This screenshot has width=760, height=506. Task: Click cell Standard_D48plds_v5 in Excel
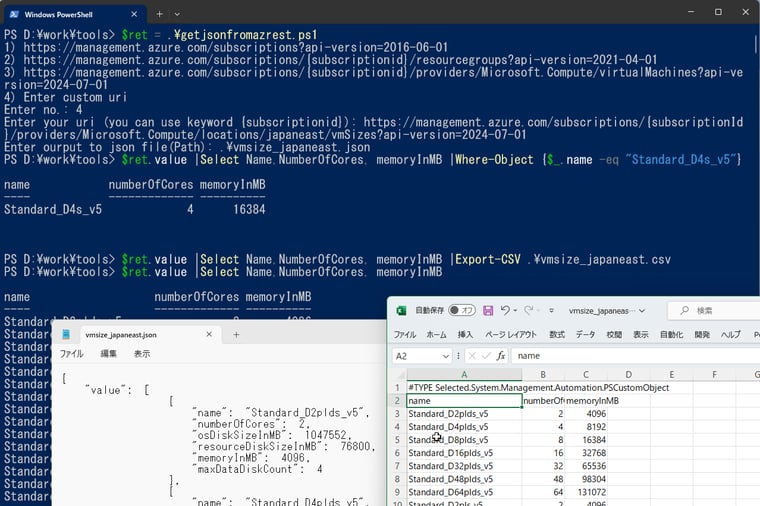coord(464,479)
